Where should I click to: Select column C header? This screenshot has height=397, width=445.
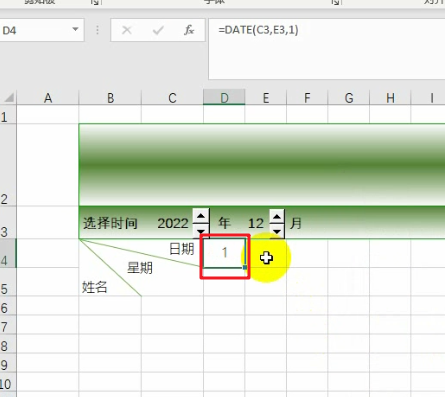pyautogui.click(x=172, y=98)
